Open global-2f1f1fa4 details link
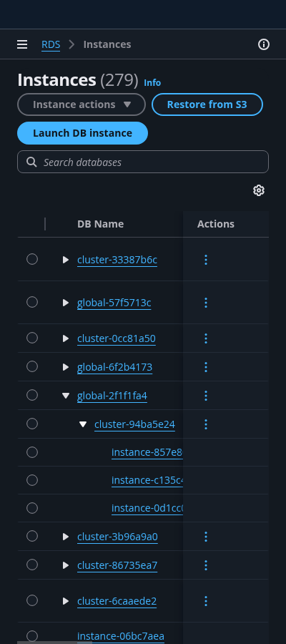The width and height of the screenshot is (286, 644). pyautogui.click(x=112, y=396)
